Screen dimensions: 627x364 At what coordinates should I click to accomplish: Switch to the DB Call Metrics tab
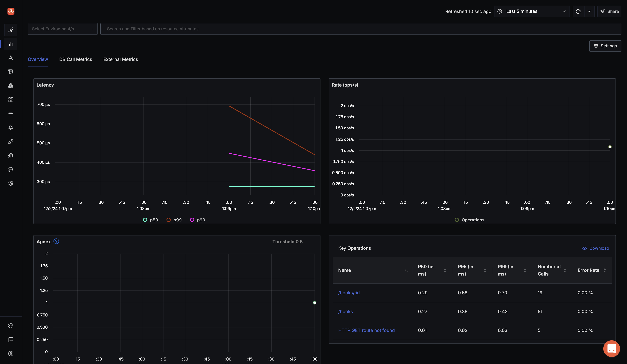(x=76, y=59)
